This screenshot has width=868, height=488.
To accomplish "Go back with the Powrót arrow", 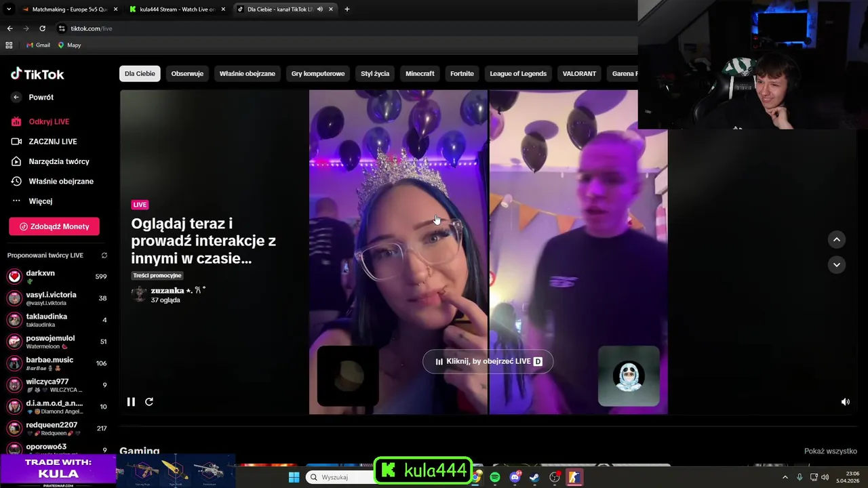I will pos(16,97).
